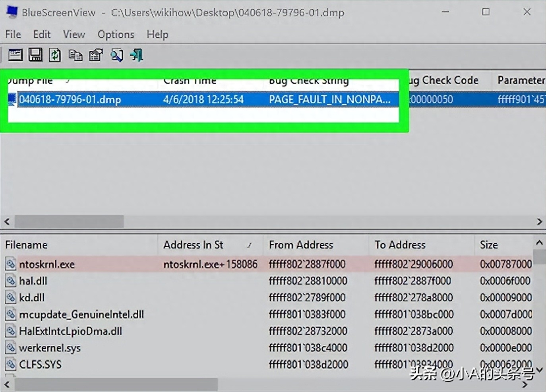Click the icon beside mcupdate_GenuineIntel.dll

point(11,314)
